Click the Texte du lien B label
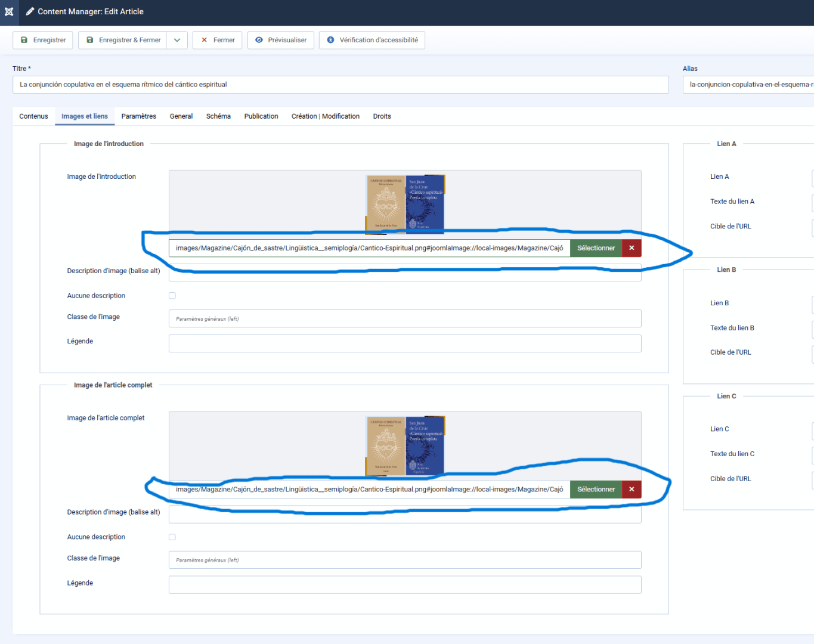The width and height of the screenshot is (814, 644). [732, 328]
